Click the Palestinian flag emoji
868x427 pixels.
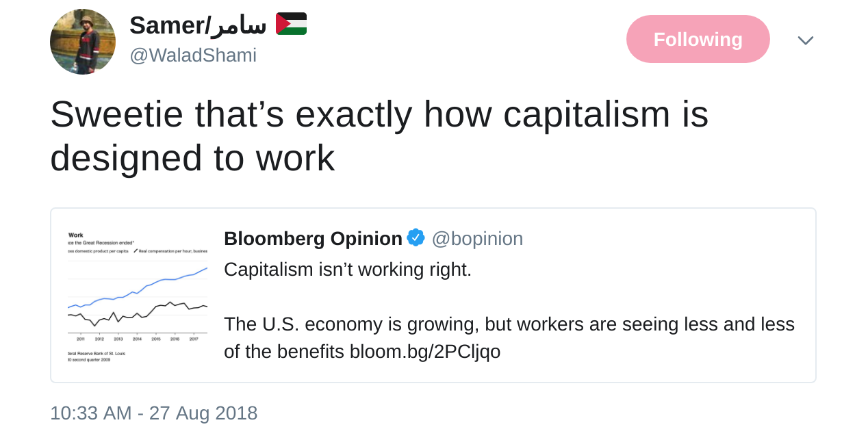[x=291, y=24]
